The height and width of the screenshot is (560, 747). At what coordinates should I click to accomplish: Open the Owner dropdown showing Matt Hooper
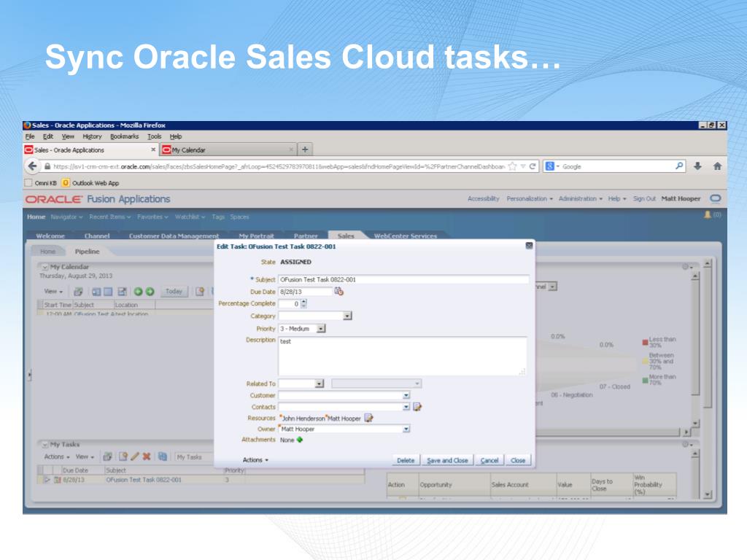point(406,429)
